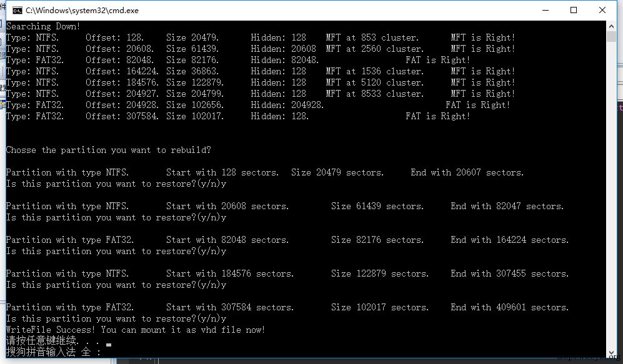Click "Offset: 307584" in the FAT32 row

tap(122, 116)
